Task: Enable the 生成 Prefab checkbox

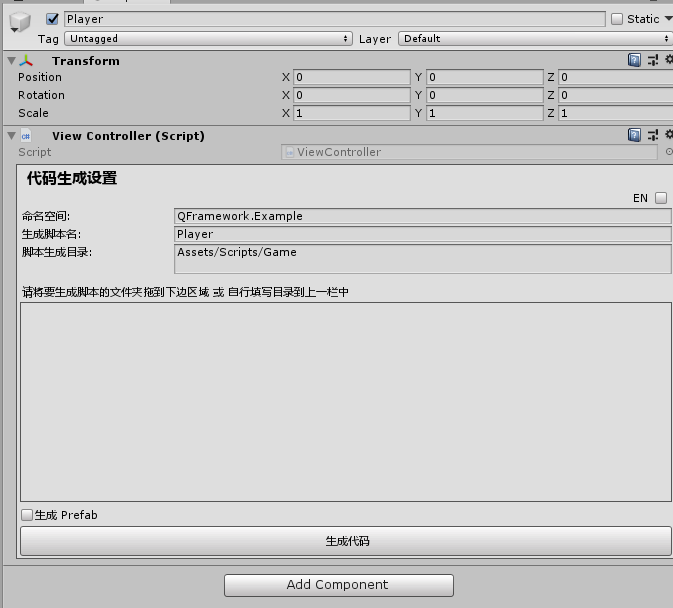Action: click(x=27, y=515)
